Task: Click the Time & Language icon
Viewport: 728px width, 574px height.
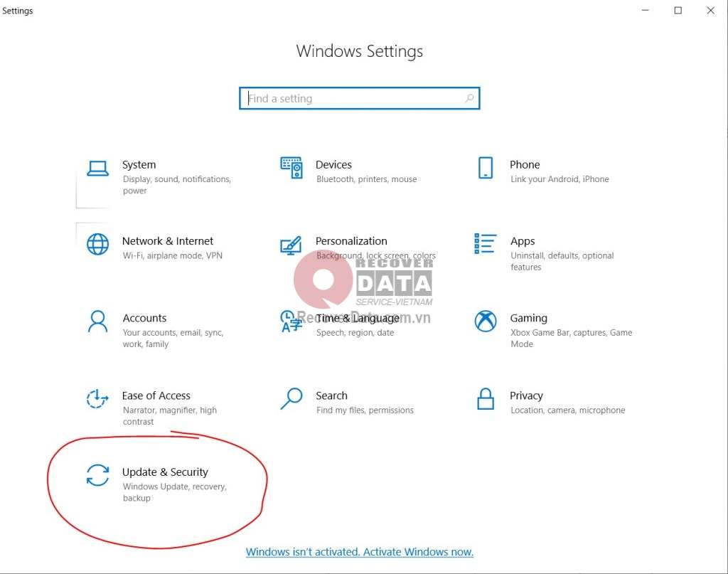Action: pyautogui.click(x=291, y=321)
